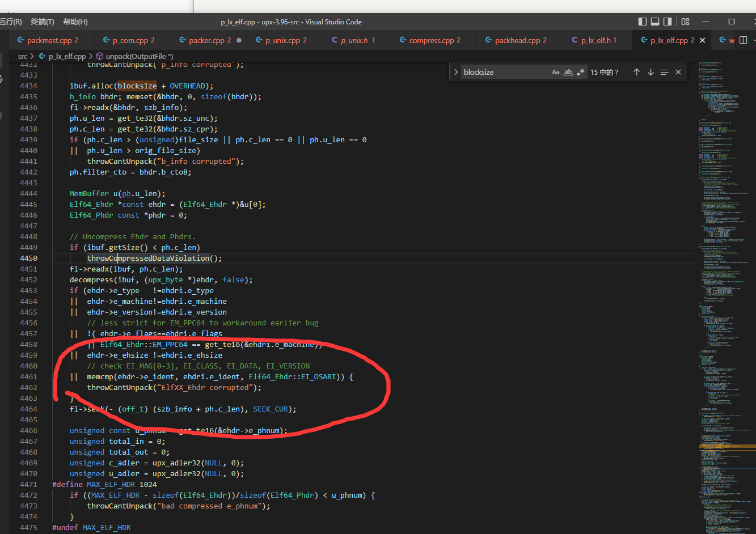Go to previous match arrow

pos(636,72)
